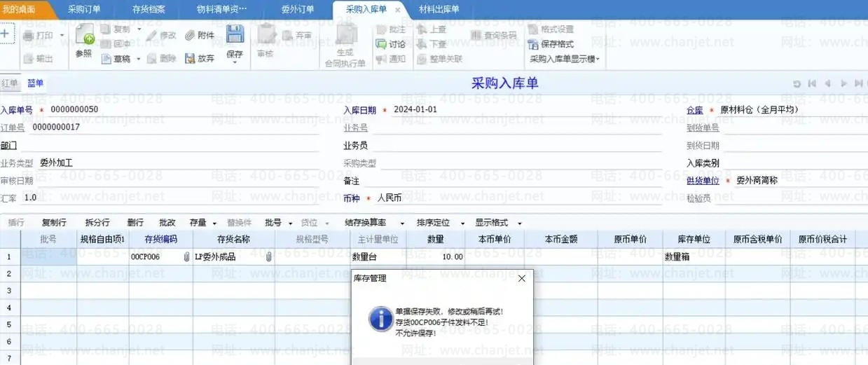
Task: Click the 保存 (Save) floppy disk icon
Action: pyautogui.click(x=235, y=35)
